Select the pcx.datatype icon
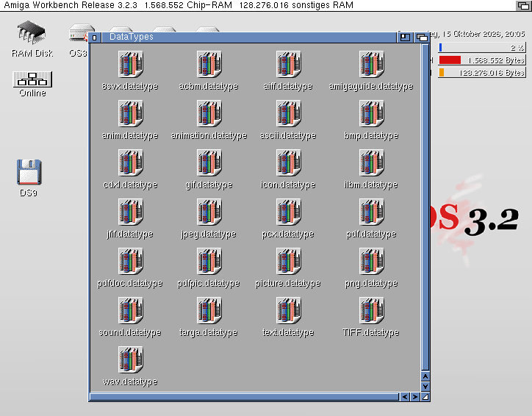 click(288, 212)
